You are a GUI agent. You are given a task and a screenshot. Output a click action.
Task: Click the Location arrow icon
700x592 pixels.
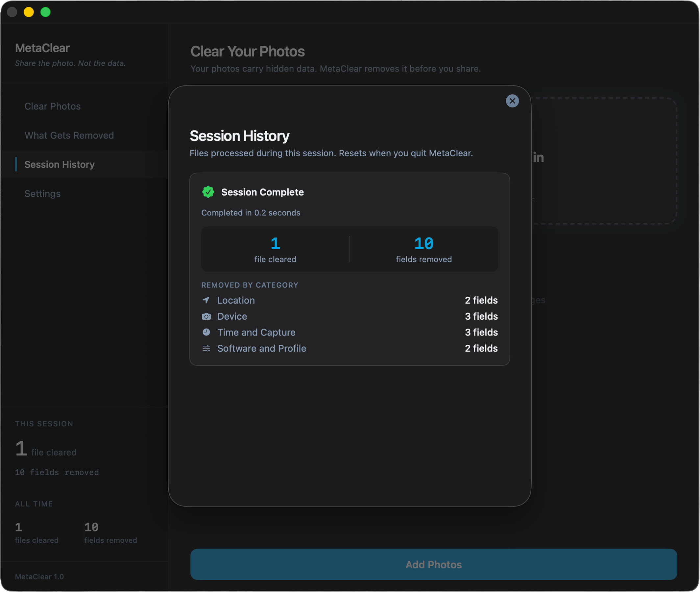coord(206,300)
